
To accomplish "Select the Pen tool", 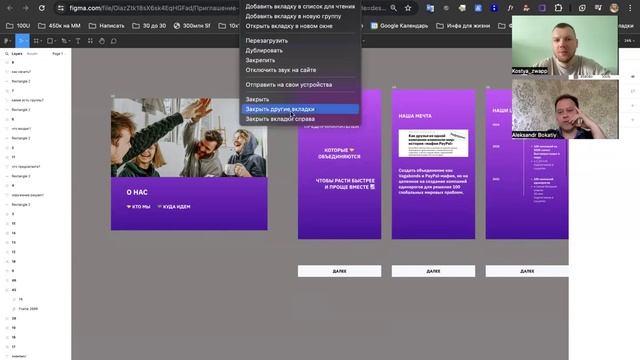I will pyautogui.click(x=64, y=41).
